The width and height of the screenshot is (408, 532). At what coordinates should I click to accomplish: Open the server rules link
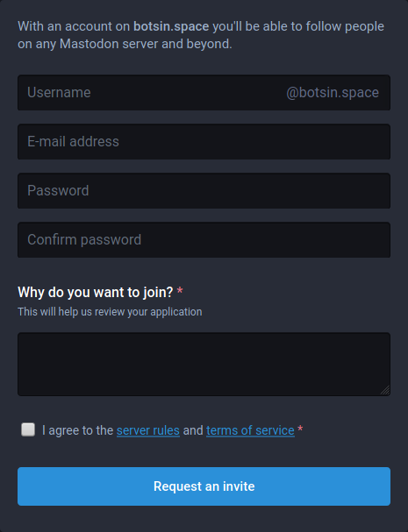click(x=148, y=430)
